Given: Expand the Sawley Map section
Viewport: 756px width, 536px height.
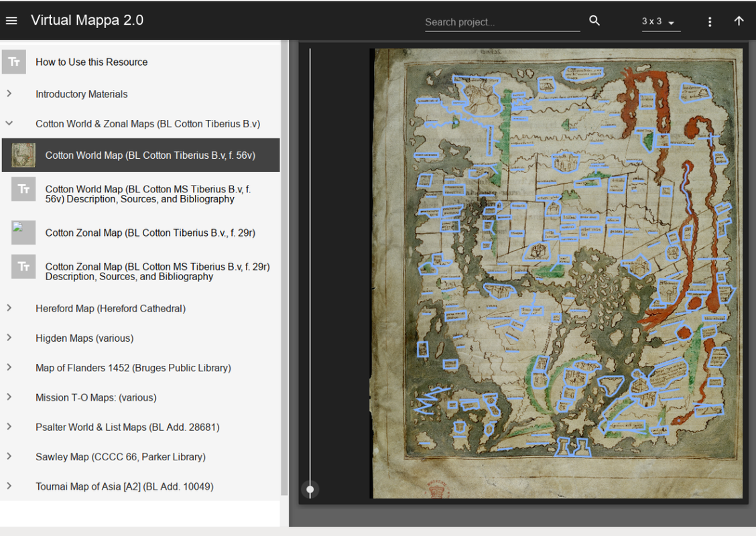Looking at the screenshot, I should tap(9, 456).
